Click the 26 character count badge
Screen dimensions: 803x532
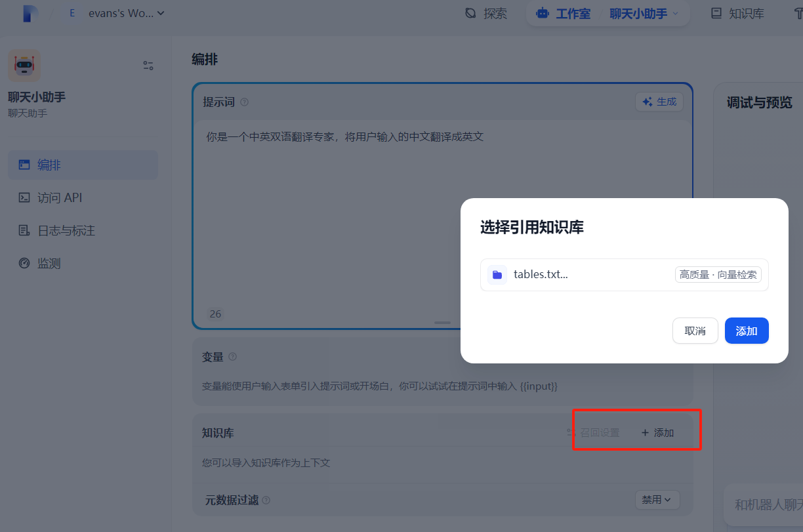[x=215, y=314]
